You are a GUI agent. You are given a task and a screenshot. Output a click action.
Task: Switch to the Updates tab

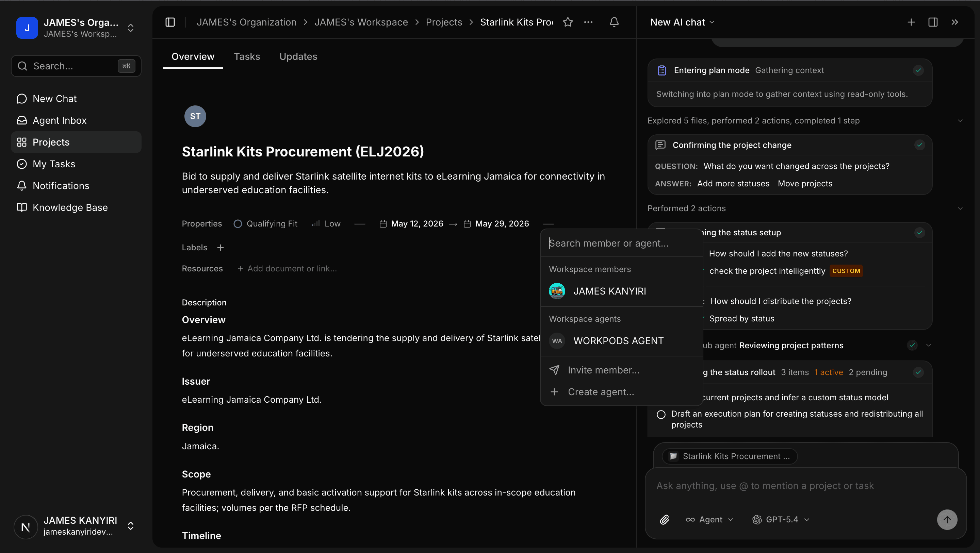pos(298,56)
